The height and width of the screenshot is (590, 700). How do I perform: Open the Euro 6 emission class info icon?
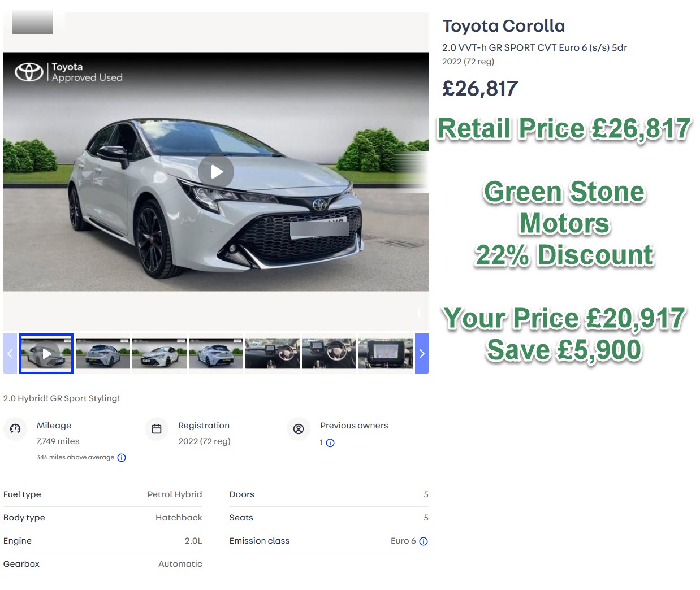click(x=424, y=541)
